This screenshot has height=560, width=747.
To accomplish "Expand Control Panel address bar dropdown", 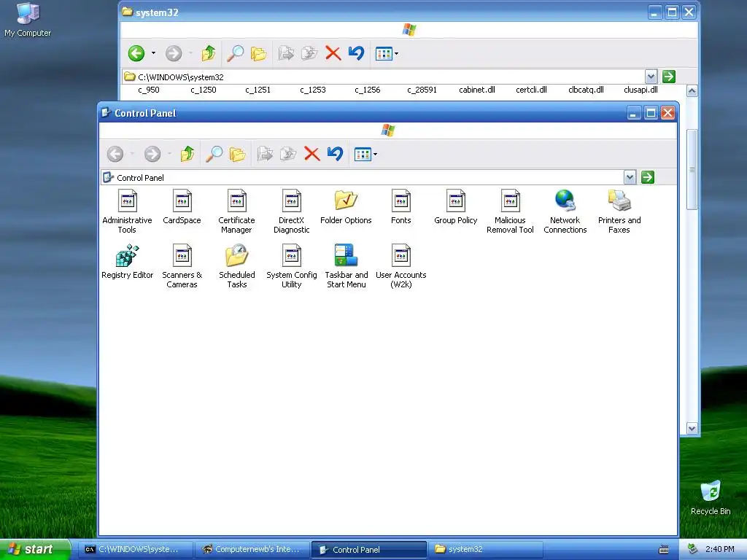I will [630, 178].
